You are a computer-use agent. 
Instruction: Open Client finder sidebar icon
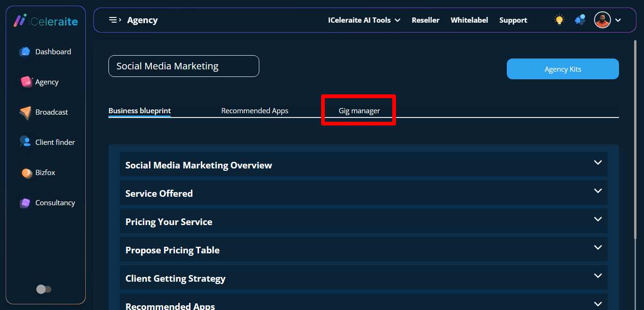click(x=25, y=142)
